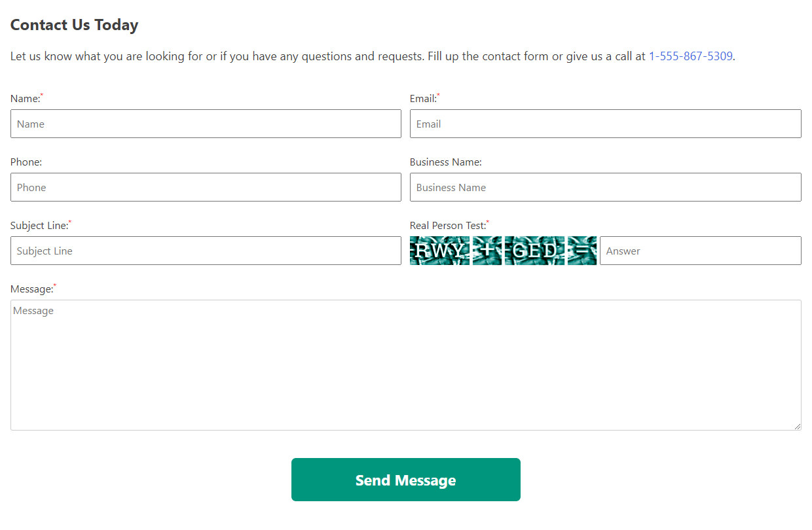This screenshot has height=530, width=812.
Task: Click the GED captcha image
Action: pos(534,251)
